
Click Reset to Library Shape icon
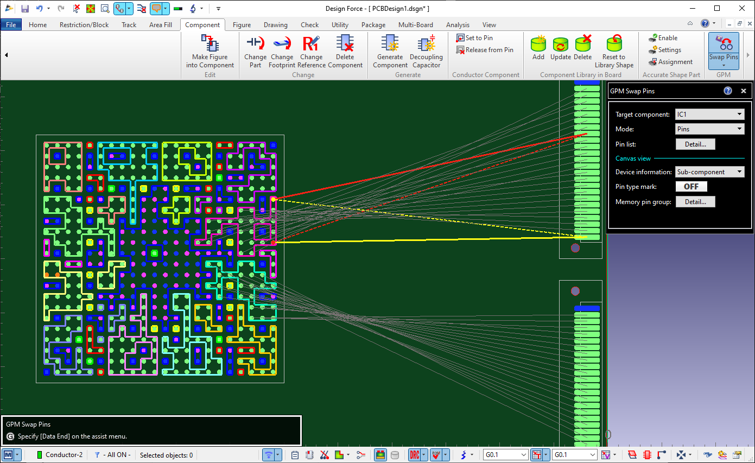pos(613,44)
